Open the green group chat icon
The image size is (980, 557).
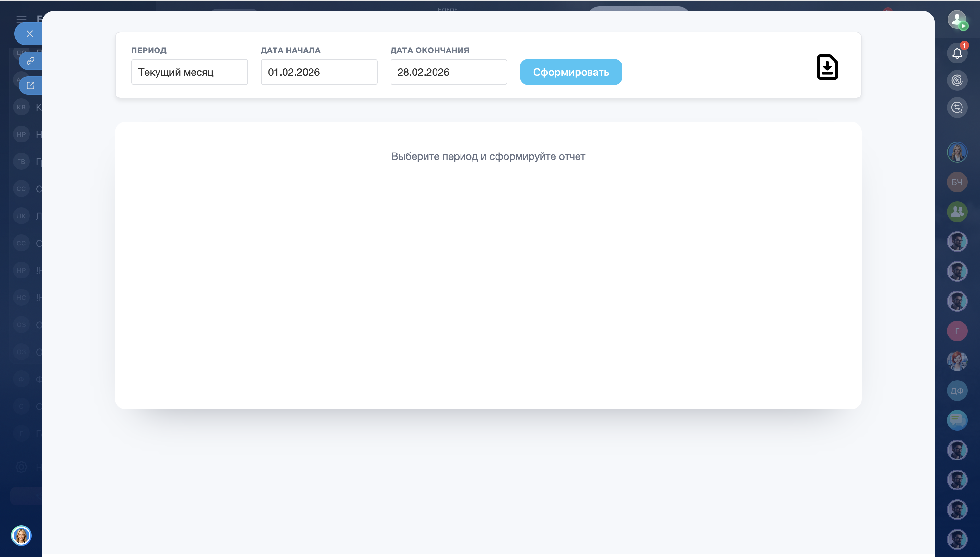click(x=957, y=212)
